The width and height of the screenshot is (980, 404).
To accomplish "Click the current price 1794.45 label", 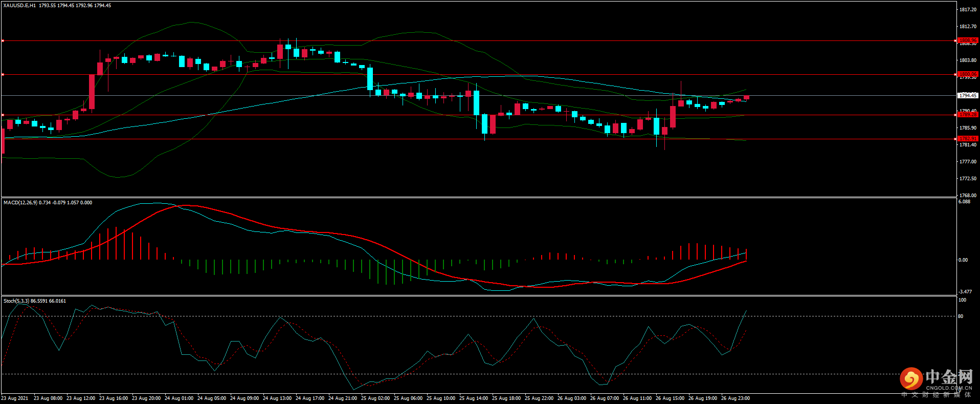I will pyautogui.click(x=968, y=95).
